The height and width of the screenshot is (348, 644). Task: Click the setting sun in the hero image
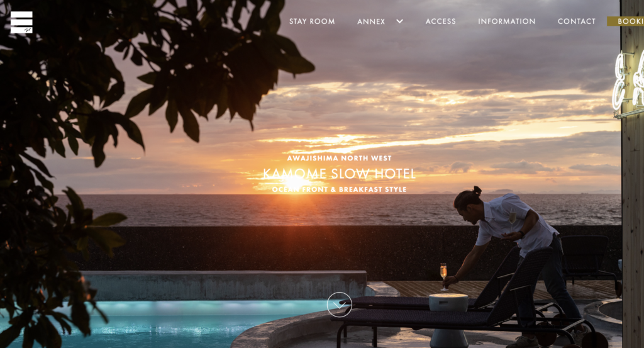[295, 181]
